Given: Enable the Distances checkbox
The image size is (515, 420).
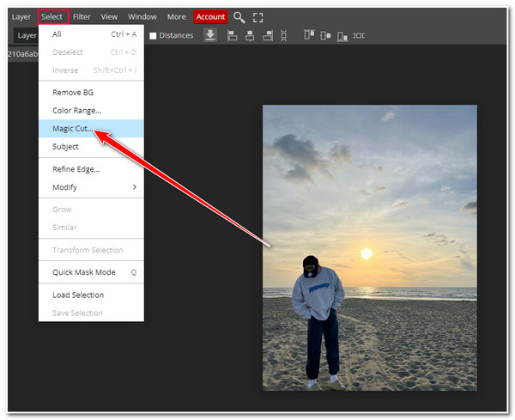Looking at the screenshot, I should coord(154,36).
